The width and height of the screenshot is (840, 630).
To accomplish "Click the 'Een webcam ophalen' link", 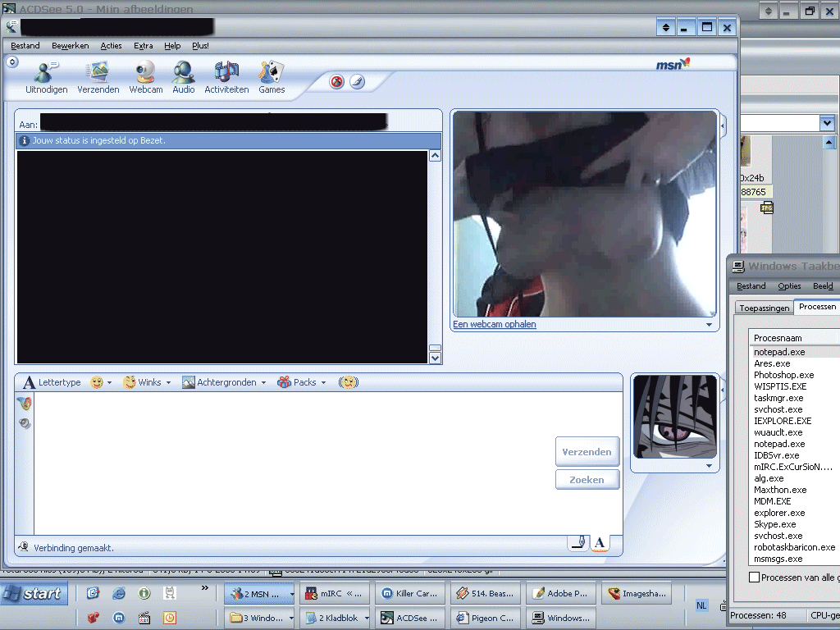I will 494,324.
